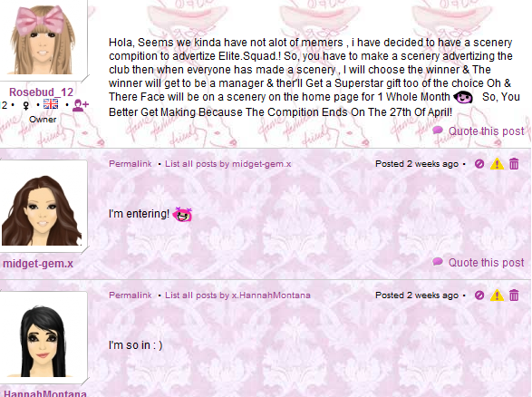The width and height of the screenshot is (532, 397).
Task: Delete x.HannahMontana's post with trash icon
Action: (x=514, y=295)
